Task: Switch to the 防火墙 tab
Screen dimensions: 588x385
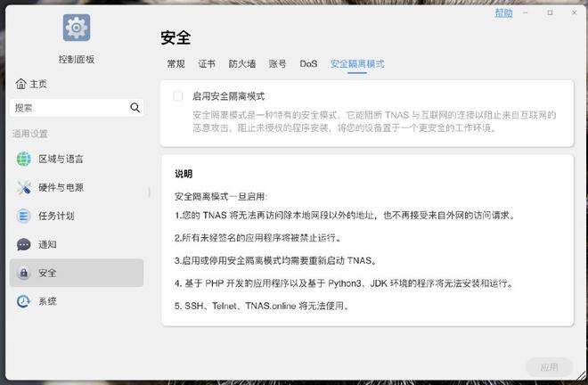Action: (x=242, y=64)
